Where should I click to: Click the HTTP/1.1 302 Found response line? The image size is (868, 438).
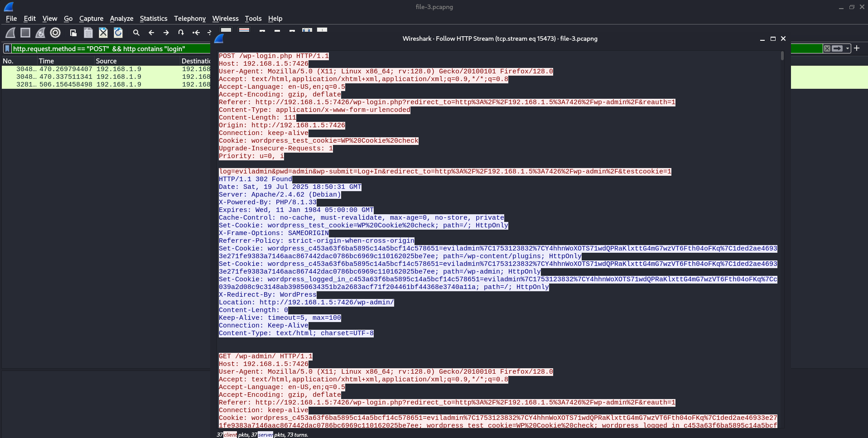[x=256, y=179]
